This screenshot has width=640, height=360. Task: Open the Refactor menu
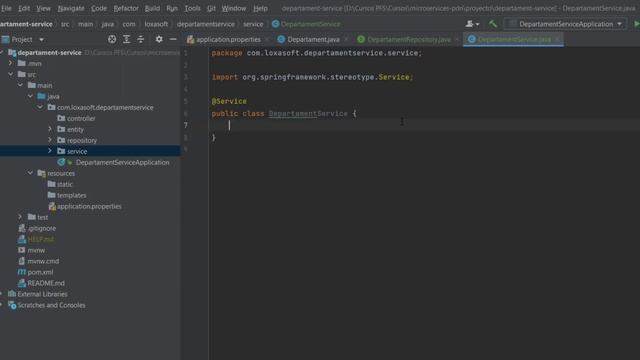pyautogui.click(x=126, y=8)
